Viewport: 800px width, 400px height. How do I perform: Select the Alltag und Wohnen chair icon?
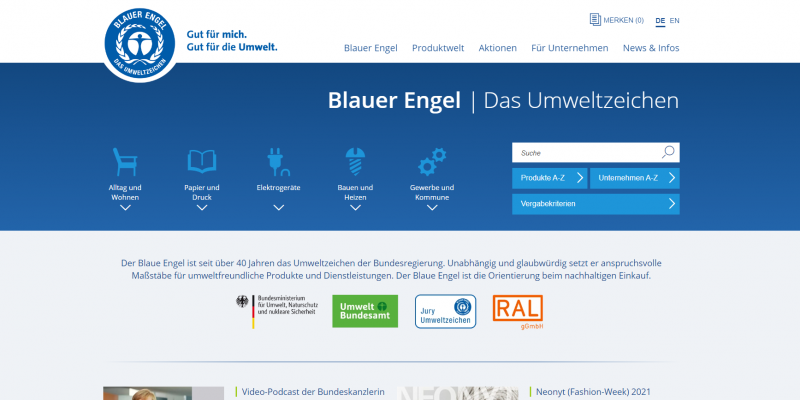click(x=125, y=162)
